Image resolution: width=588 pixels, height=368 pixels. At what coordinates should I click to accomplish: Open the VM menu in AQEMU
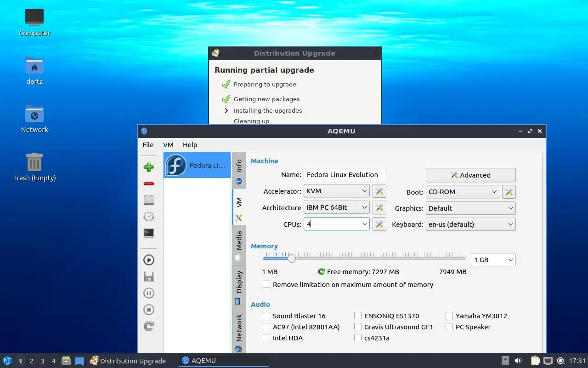click(168, 144)
